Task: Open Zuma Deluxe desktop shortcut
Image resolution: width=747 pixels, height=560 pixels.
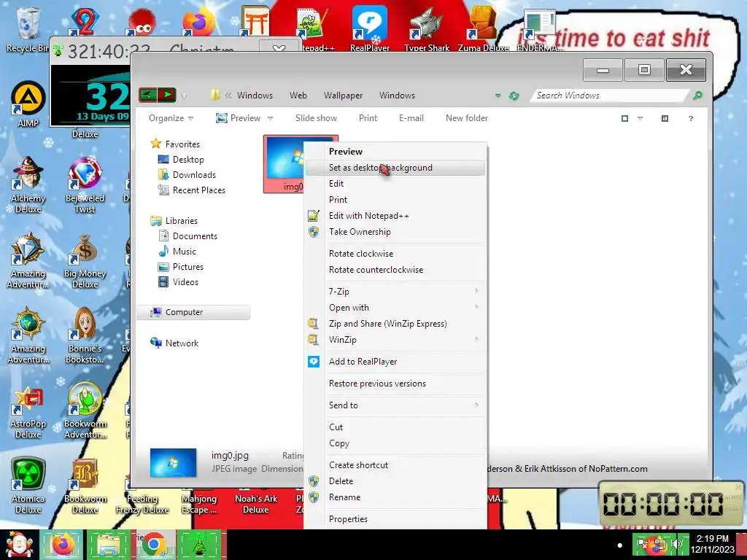Action: (x=483, y=28)
